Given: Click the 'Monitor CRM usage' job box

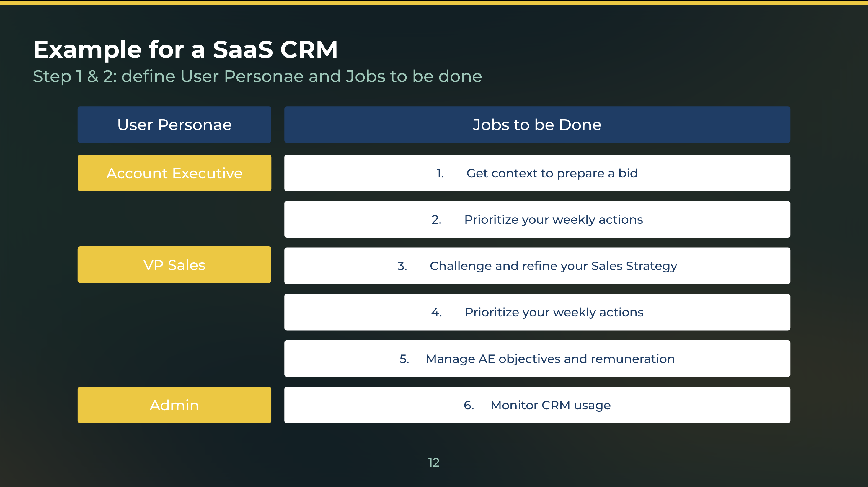Looking at the screenshot, I should pyautogui.click(x=537, y=405).
